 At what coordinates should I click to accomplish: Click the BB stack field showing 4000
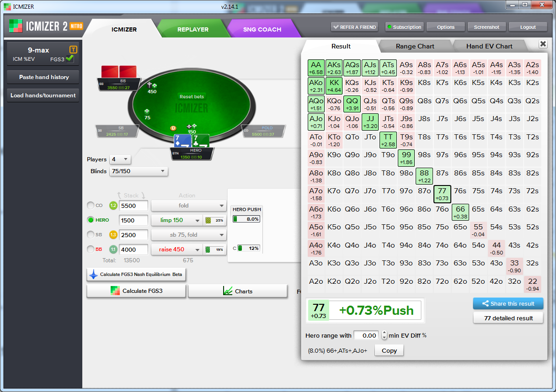[134, 249]
